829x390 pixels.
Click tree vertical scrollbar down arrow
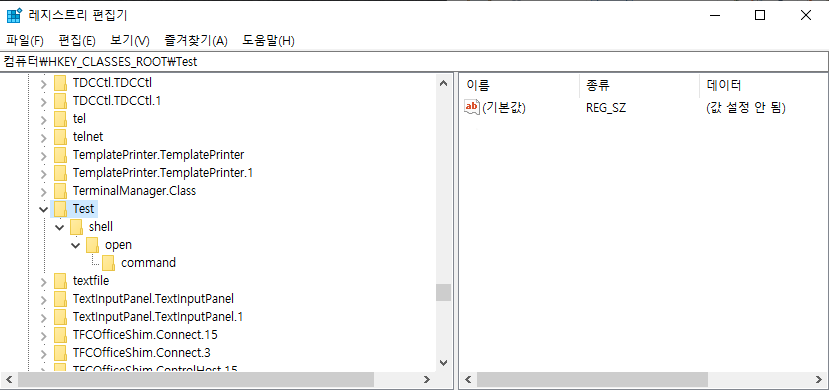click(x=444, y=363)
